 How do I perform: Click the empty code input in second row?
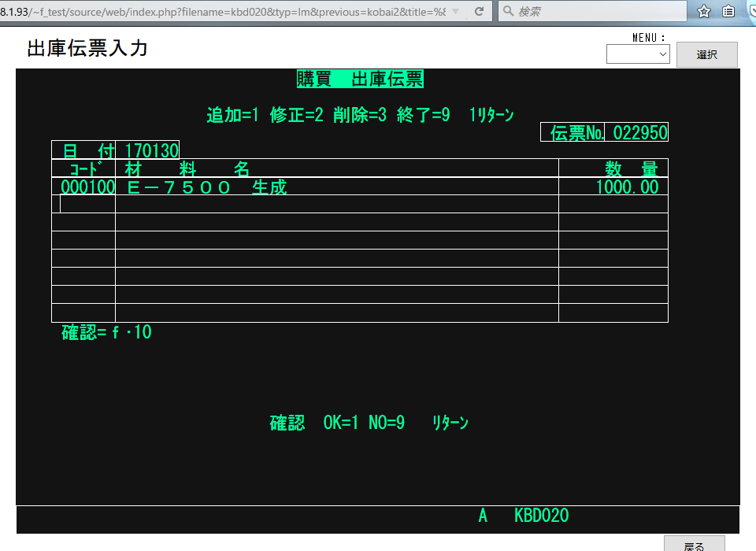point(87,204)
